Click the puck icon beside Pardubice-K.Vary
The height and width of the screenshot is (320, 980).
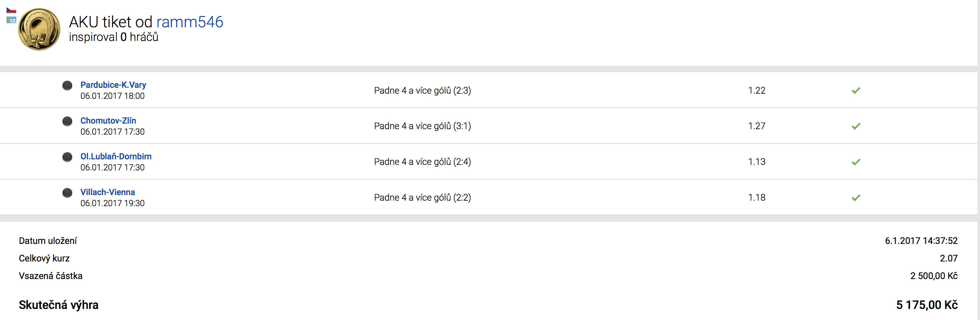67,85
